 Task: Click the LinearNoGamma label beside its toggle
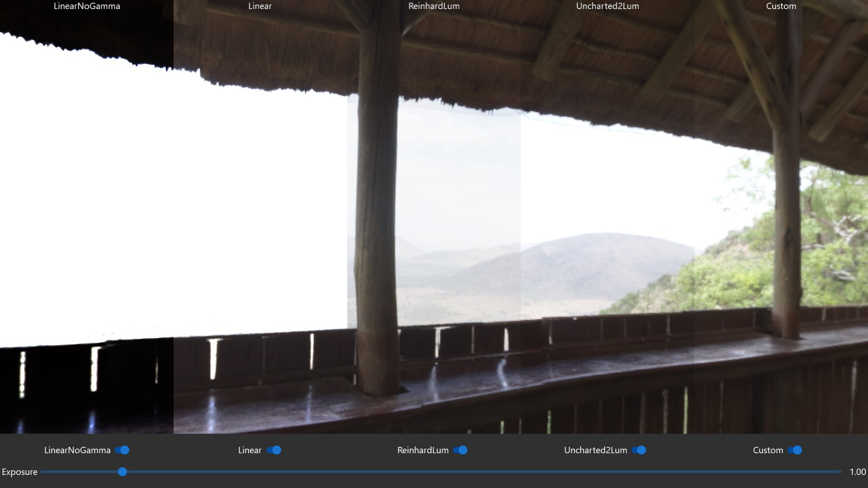(x=77, y=450)
